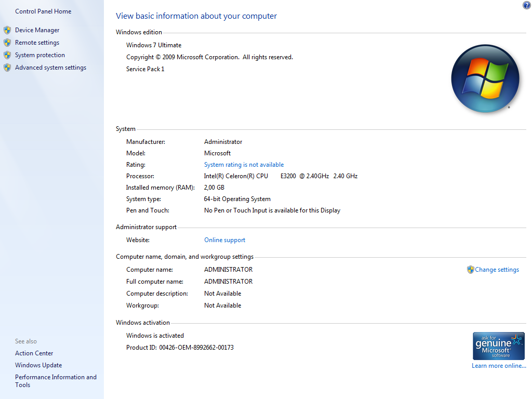Click the Manufacturer value Administrator
This screenshot has width=532, height=399.
point(223,142)
